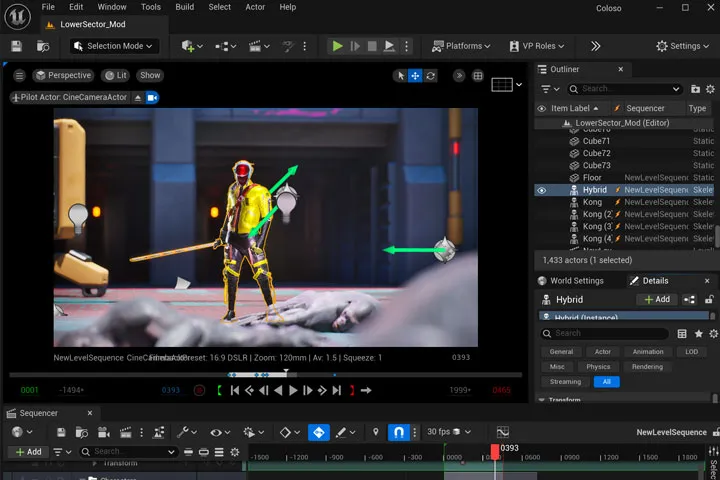Open the VP Roles dropdown
Viewport: 720px width, 480px height.
(x=537, y=46)
